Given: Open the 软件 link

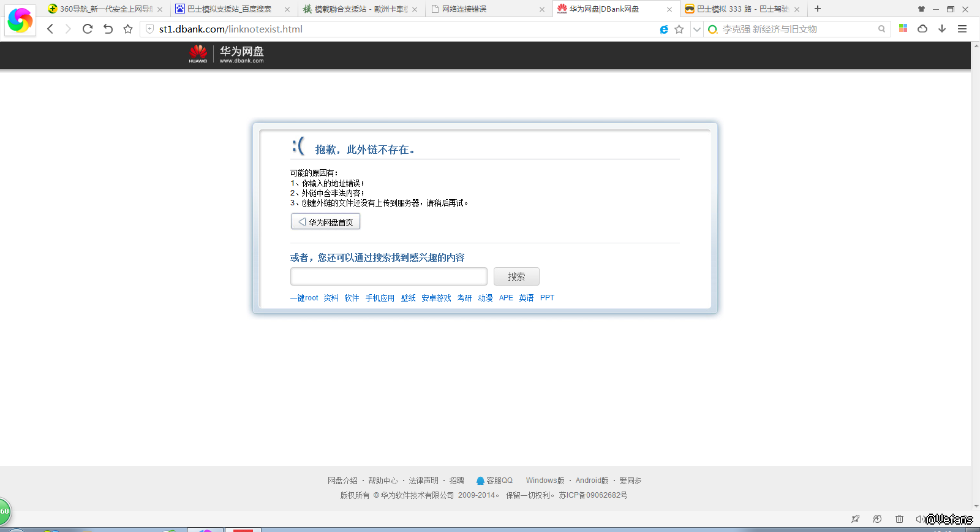Looking at the screenshot, I should point(352,298).
